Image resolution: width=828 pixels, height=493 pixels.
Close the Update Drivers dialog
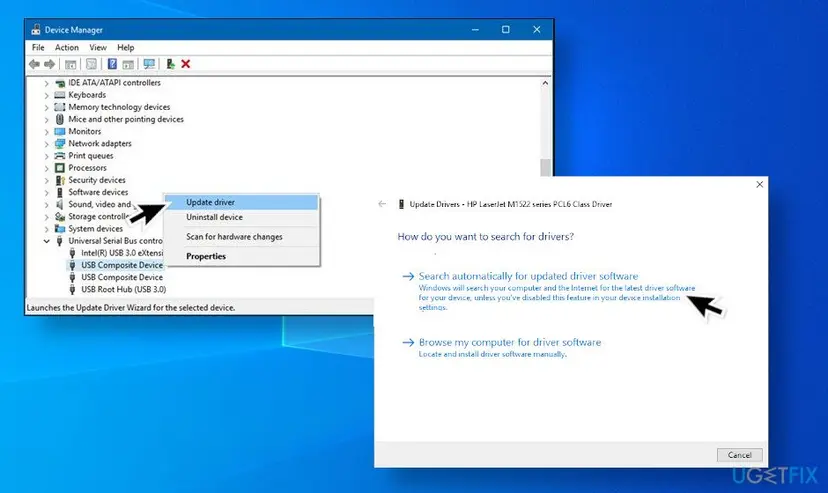tap(759, 184)
